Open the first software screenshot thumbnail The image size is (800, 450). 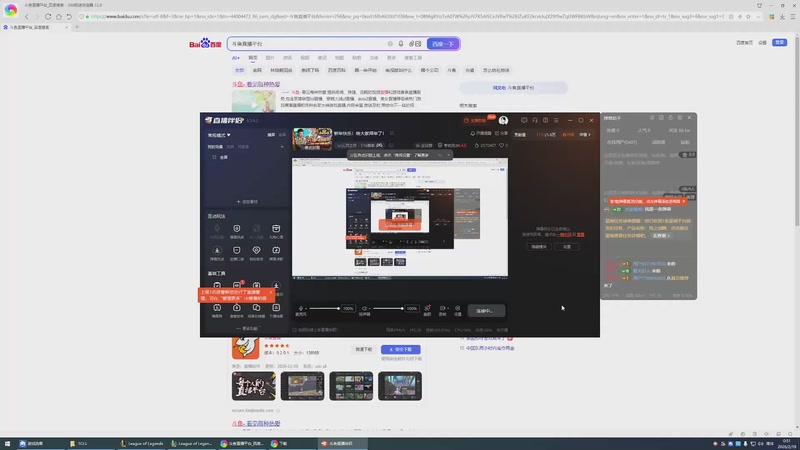[x=254, y=386]
